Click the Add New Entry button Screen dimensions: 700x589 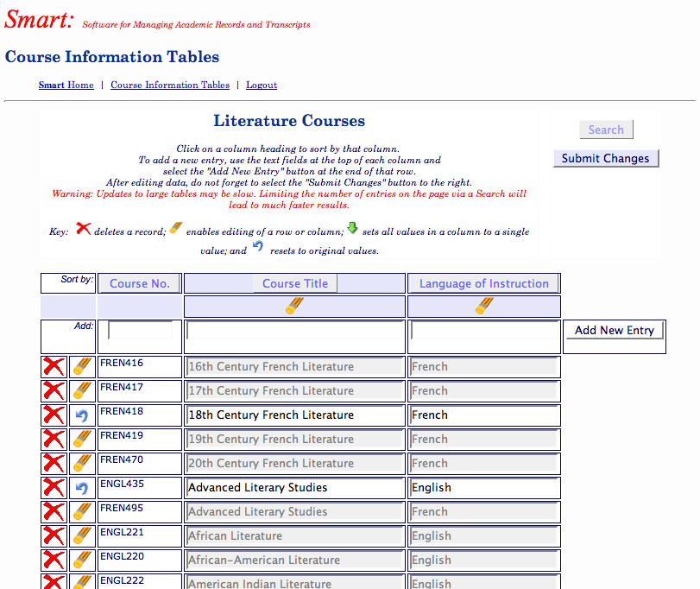coord(615,331)
